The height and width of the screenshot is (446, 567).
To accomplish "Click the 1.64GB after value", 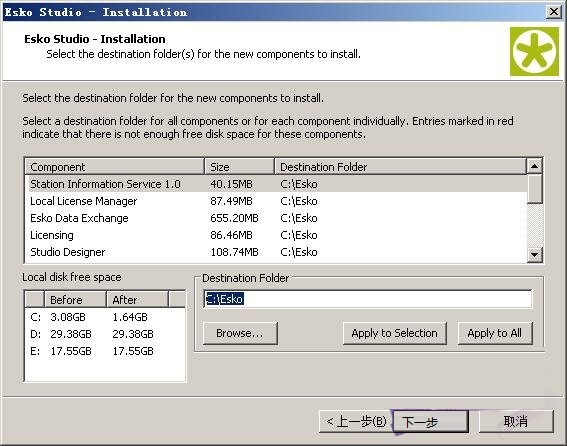I will (130, 317).
